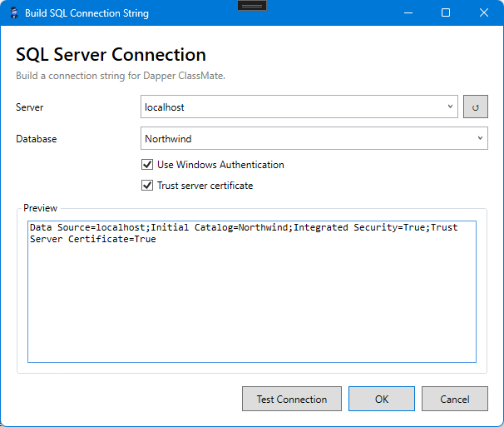
Task: Expand the Server dropdown arrow
Action: [450, 107]
